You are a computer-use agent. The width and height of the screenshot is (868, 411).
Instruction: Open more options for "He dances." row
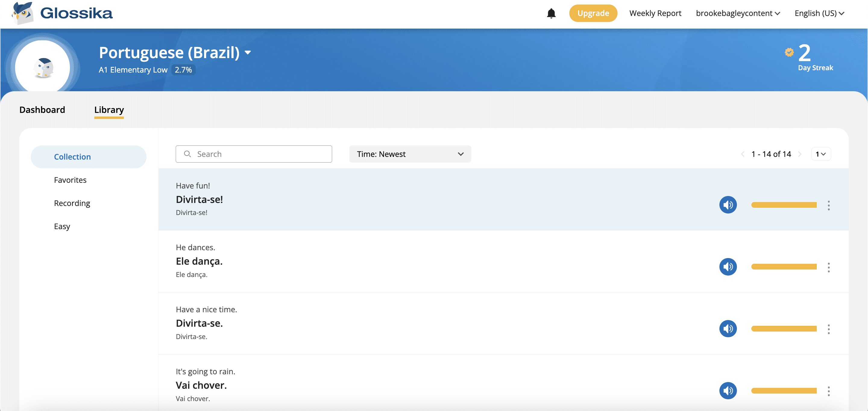coord(829,267)
